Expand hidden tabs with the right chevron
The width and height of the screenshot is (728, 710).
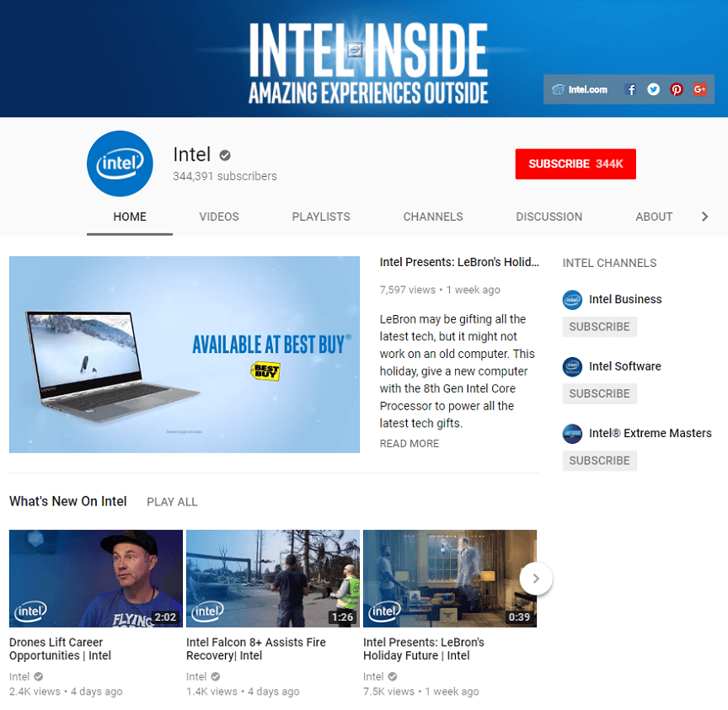(x=705, y=216)
